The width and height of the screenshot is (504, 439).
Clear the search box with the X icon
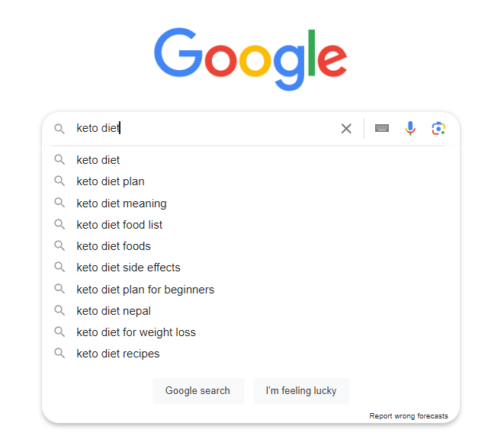(x=346, y=128)
